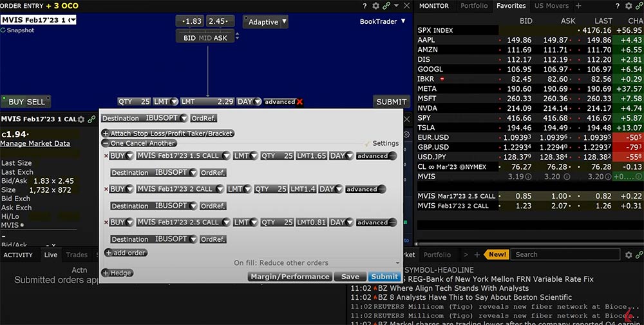Click Save in OCO panel
Viewport: 644px width, 325px height.
click(x=350, y=277)
